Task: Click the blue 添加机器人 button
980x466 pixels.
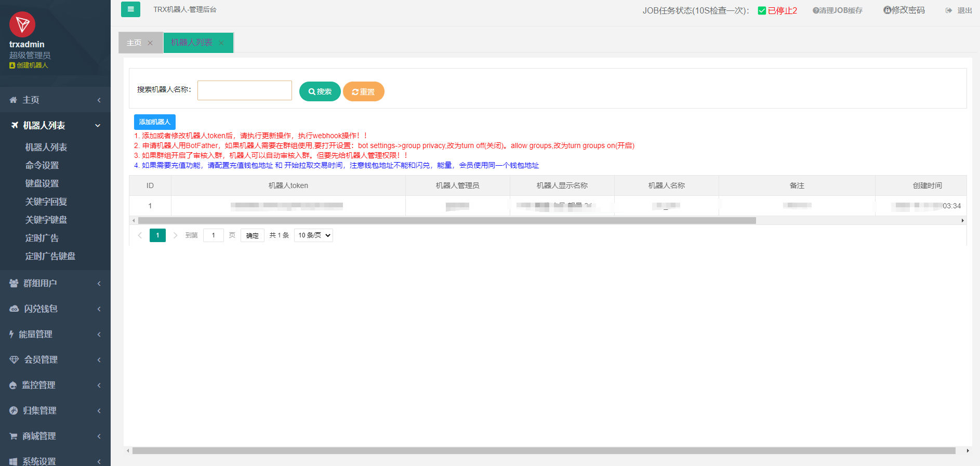Action: click(x=155, y=122)
